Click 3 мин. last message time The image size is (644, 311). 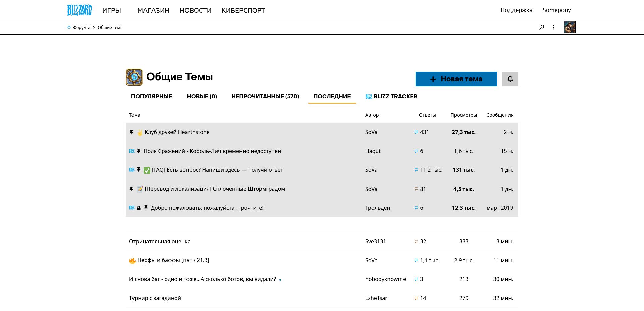coord(505,241)
